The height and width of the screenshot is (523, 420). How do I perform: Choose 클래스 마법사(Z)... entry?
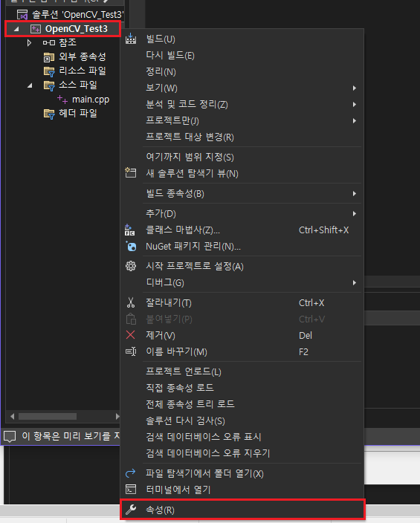coord(242,230)
